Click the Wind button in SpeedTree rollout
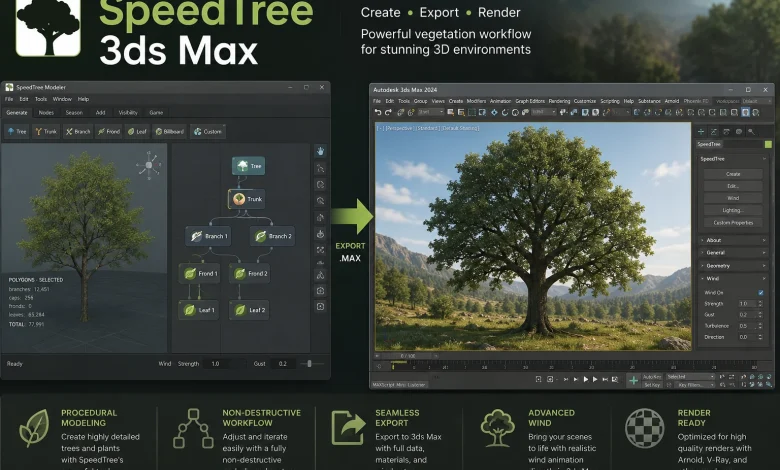Screen dimensions: 780x470 click(x=733, y=198)
